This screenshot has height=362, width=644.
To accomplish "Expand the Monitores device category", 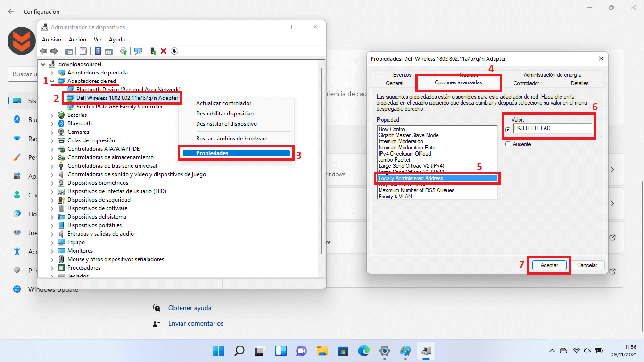I will point(52,251).
